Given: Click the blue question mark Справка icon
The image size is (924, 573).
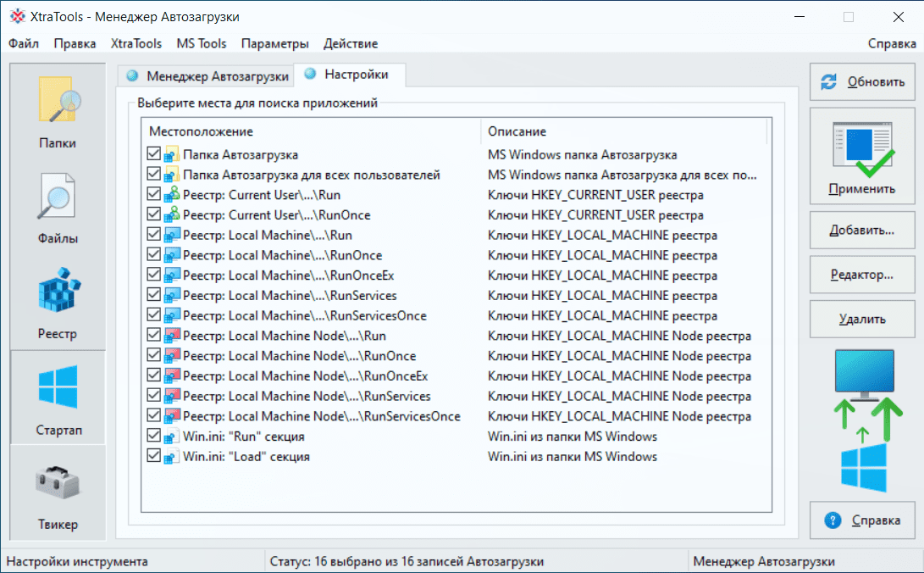Looking at the screenshot, I should tap(833, 520).
